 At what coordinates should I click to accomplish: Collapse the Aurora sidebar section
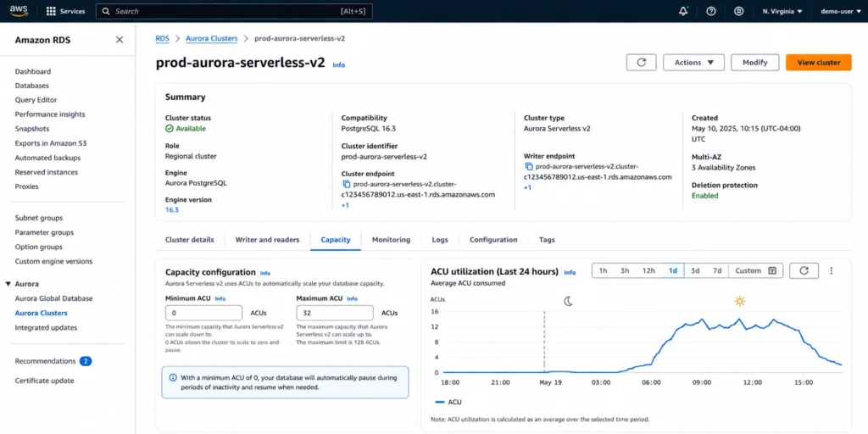point(8,284)
